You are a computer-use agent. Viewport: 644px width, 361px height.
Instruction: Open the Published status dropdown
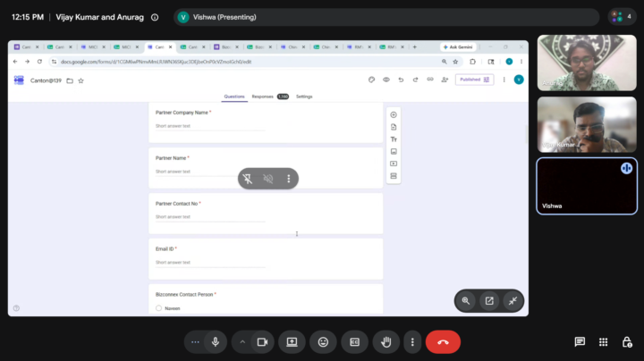pyautogui.click(x=474, y=80)
